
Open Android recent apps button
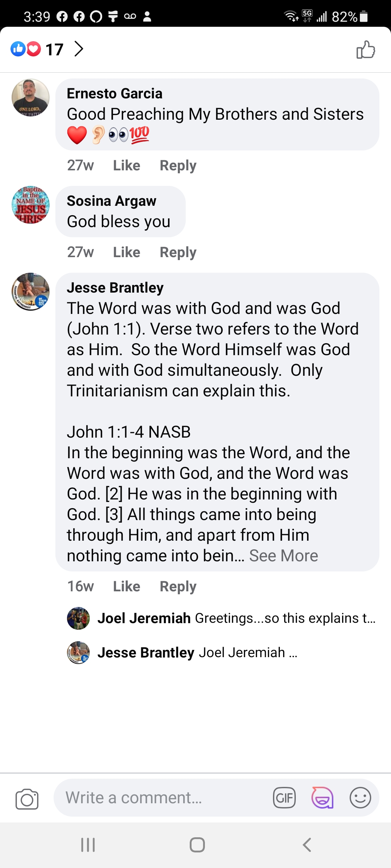88,845
